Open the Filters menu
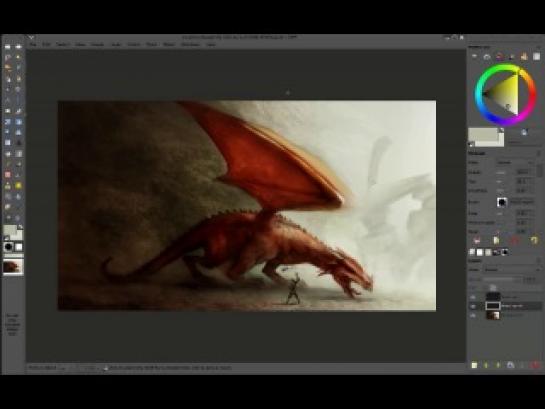The image size is (545, 409). click(169, 45)
